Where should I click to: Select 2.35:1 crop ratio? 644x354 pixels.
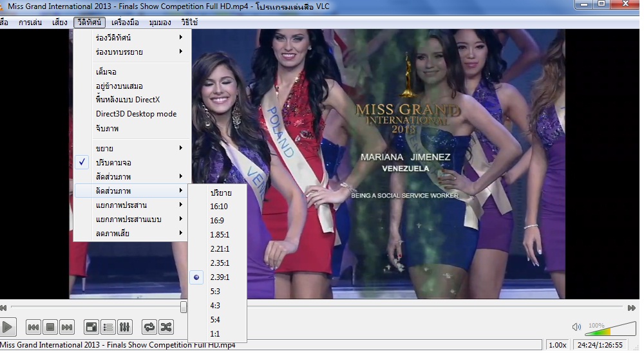click(x=217, y=263)
